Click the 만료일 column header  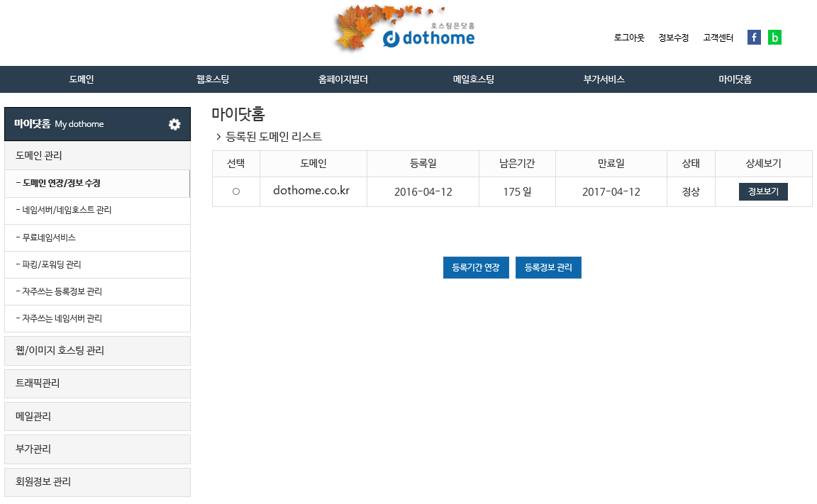(x=611, y=164)
